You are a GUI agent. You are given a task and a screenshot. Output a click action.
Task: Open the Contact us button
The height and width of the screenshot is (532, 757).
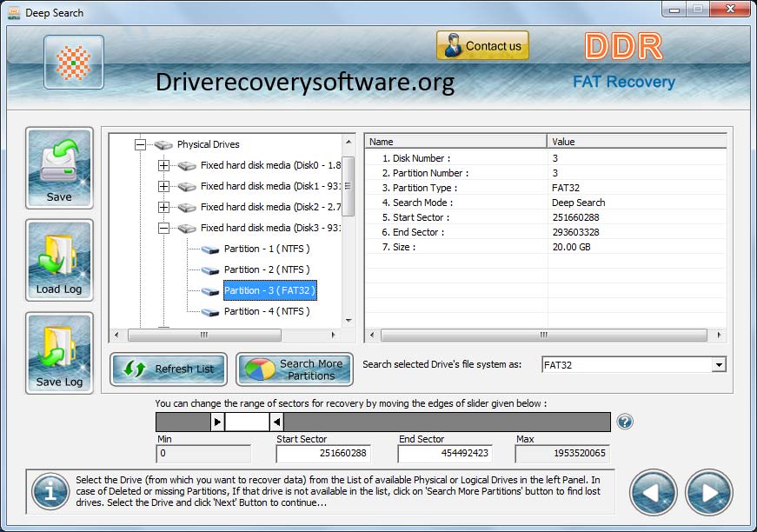(482, 46)
